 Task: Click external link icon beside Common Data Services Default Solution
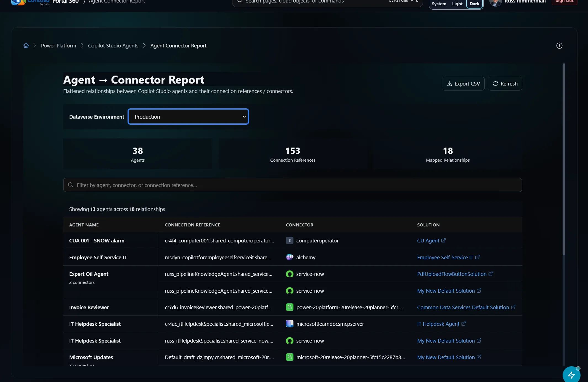point(513,307)
